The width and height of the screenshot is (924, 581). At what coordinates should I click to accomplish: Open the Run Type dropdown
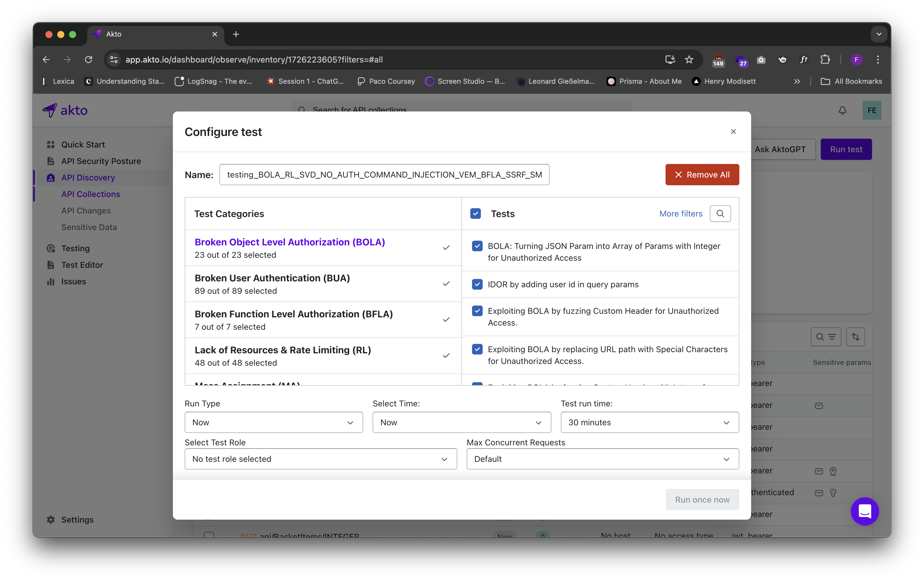[273, 422]
